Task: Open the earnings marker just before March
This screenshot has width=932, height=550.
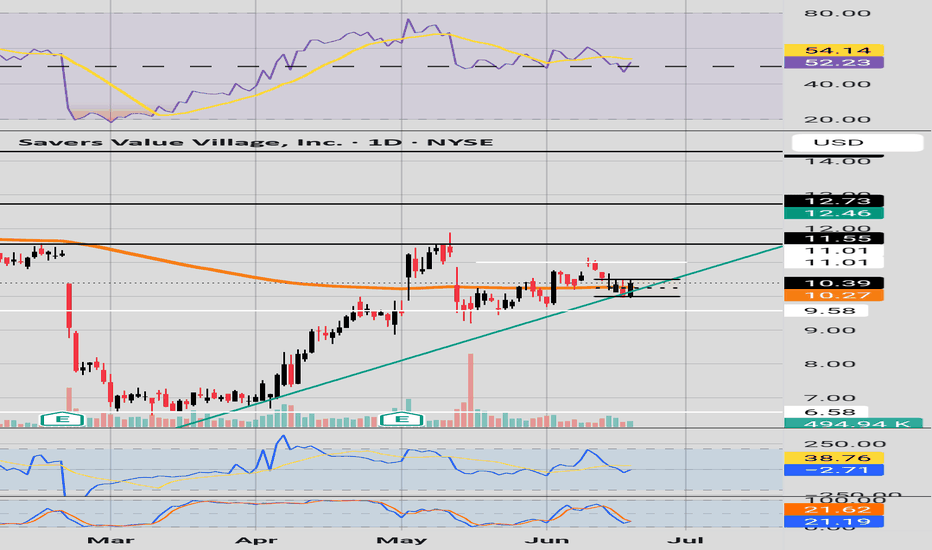Action: 62,419
